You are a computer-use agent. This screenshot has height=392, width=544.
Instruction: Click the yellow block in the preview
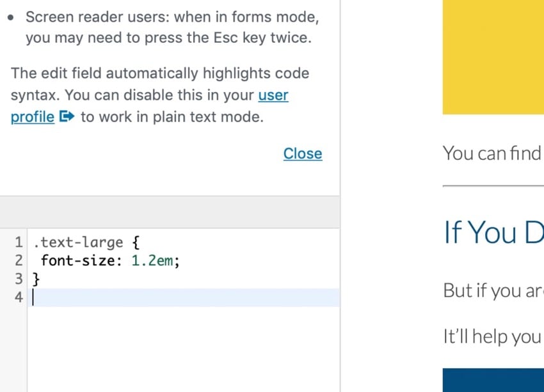point(493,58)
